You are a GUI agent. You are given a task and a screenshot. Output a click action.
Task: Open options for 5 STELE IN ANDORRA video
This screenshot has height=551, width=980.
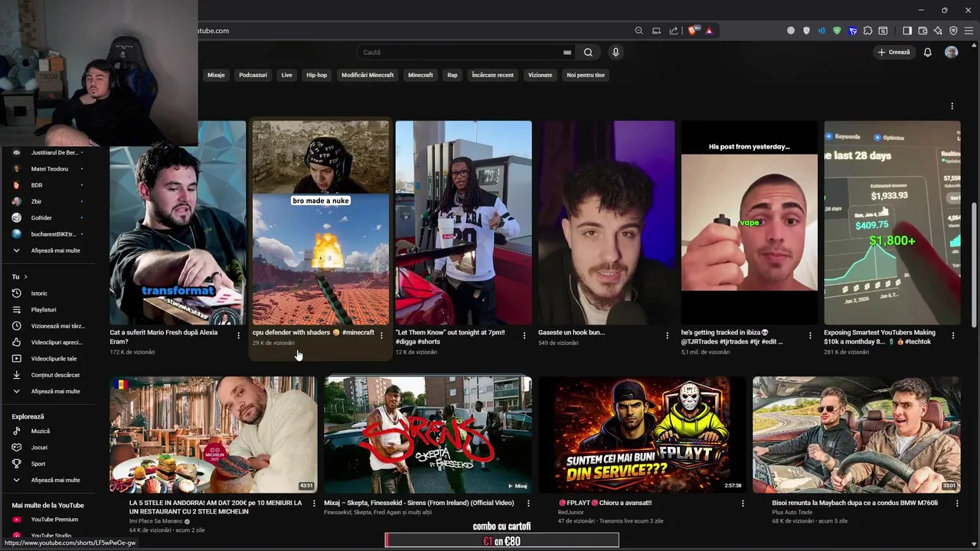(313, 504)
